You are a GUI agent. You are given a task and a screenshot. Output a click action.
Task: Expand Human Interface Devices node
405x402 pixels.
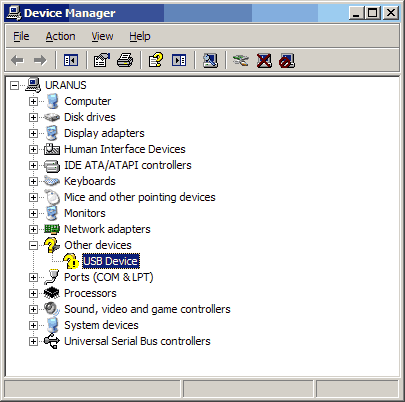(33, 149)
